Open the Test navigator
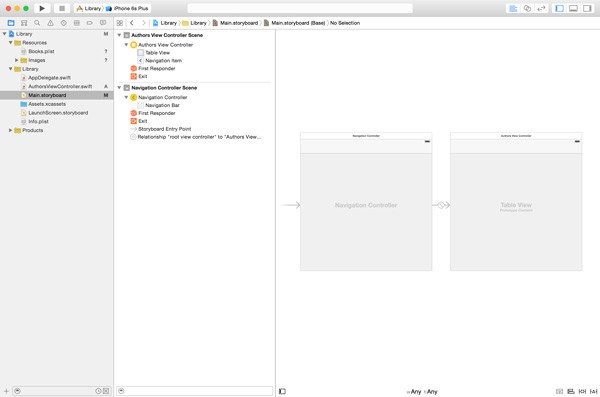Viewport: 600px width, 397px height. 64,23
